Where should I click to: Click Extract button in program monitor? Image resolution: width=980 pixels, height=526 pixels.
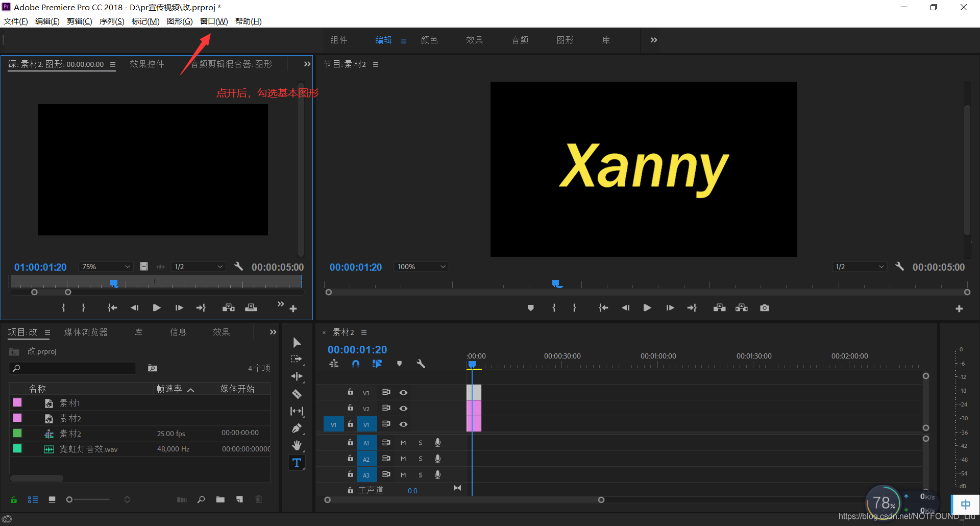[742, 308]
